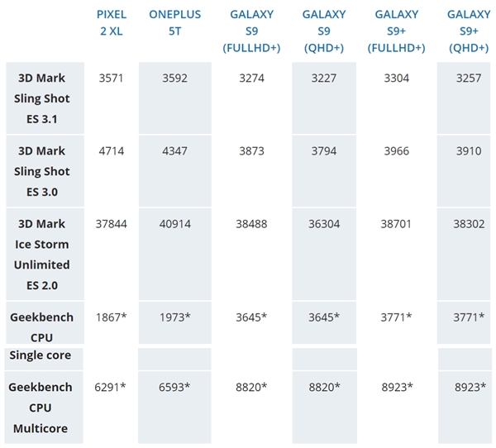
Task: Click the cell showing 3910
Action: [x=467, y=151]
